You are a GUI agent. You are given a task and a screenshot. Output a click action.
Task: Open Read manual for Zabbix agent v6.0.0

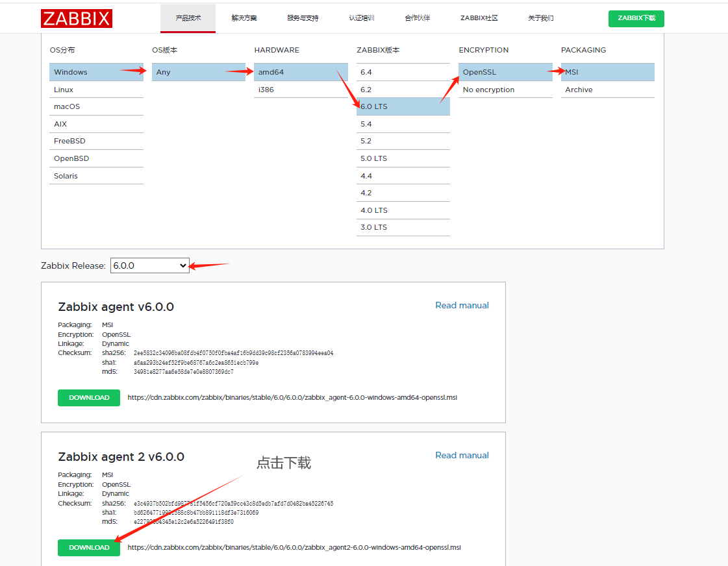462,305
